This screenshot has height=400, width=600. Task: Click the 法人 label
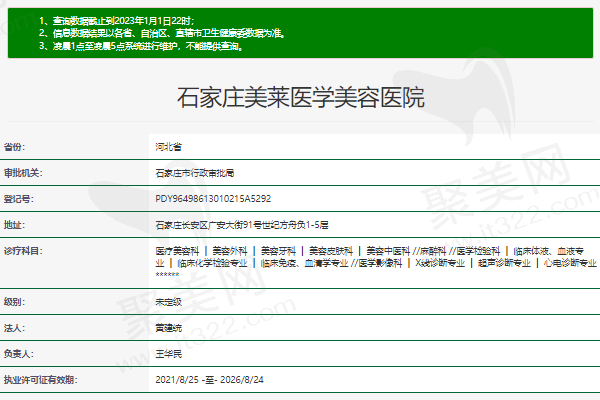(14, 328)
